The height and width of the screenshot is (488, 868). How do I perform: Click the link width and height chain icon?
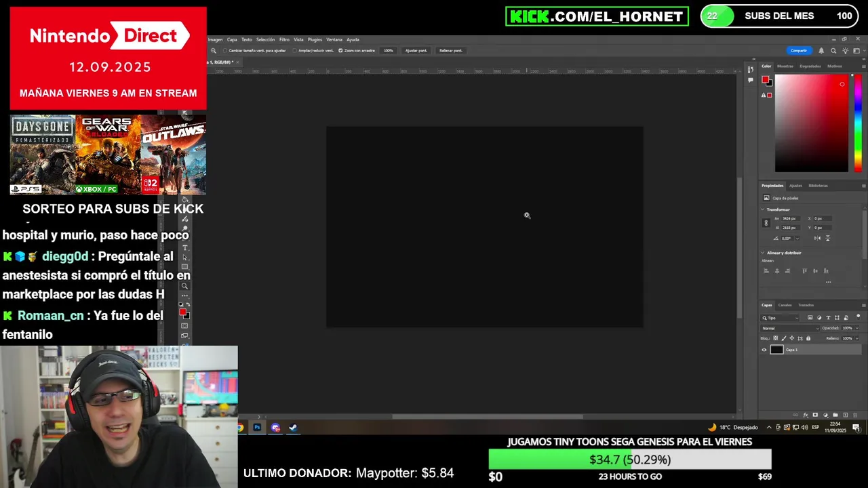(x=766, y=223)
